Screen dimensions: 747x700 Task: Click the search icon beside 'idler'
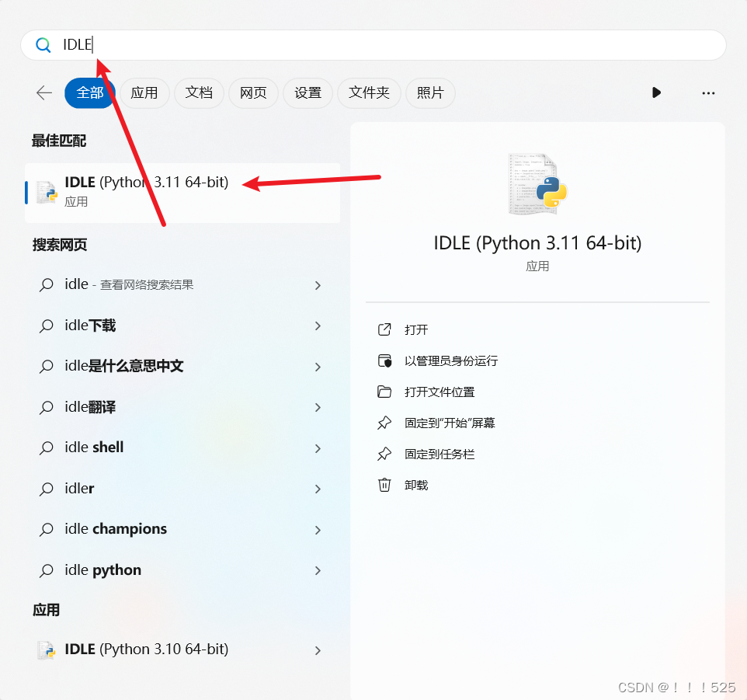click(x=47, y=489)
